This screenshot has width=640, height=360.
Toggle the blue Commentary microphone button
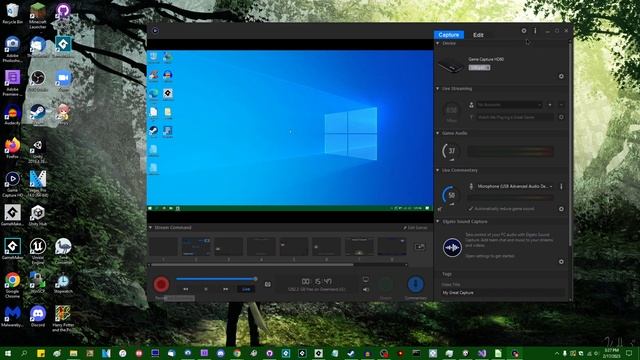[416, 284]
